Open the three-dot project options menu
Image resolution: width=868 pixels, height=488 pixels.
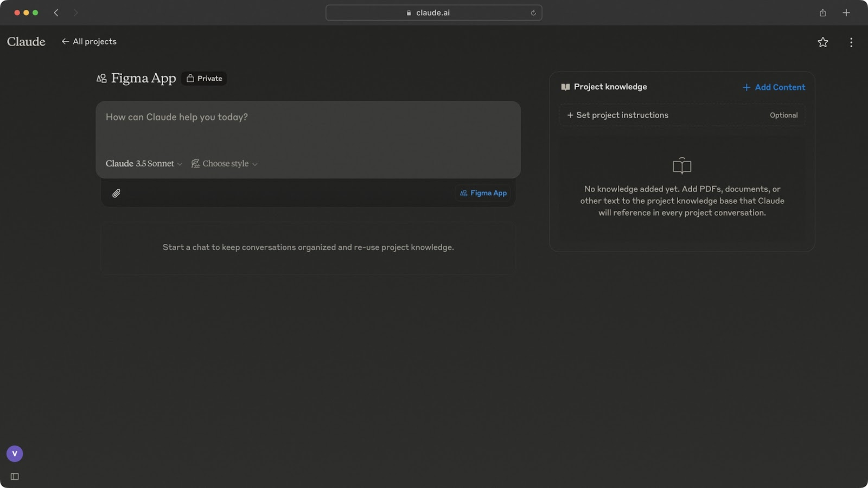click(851, 42)
